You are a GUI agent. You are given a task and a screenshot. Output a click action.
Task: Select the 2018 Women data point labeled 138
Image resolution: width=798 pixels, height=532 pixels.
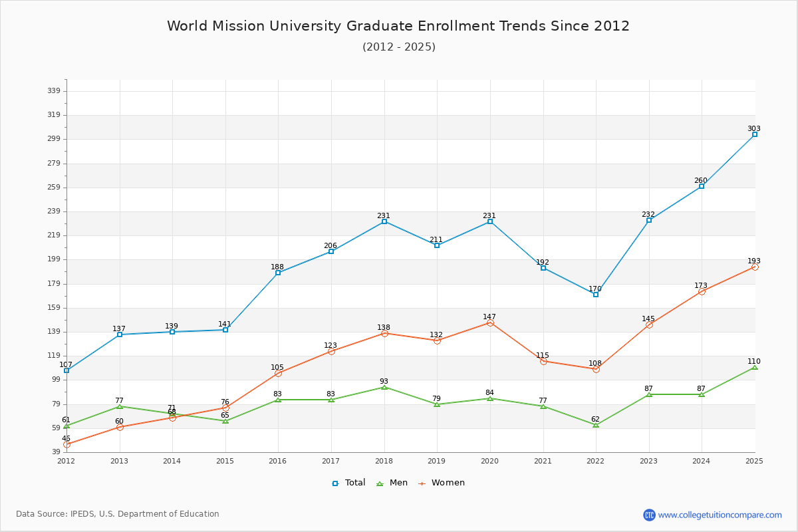coord(384,333)
